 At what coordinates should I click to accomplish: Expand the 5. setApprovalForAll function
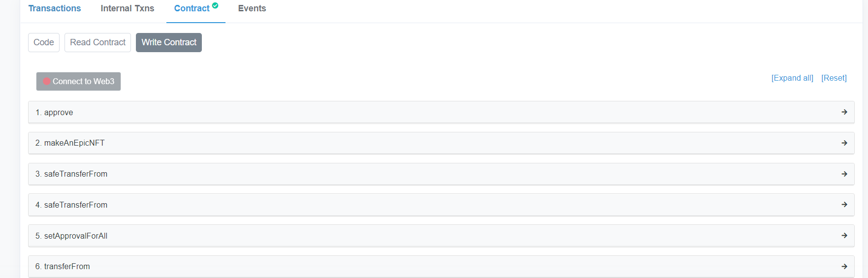pyautogui.click(x=441, y=236)
